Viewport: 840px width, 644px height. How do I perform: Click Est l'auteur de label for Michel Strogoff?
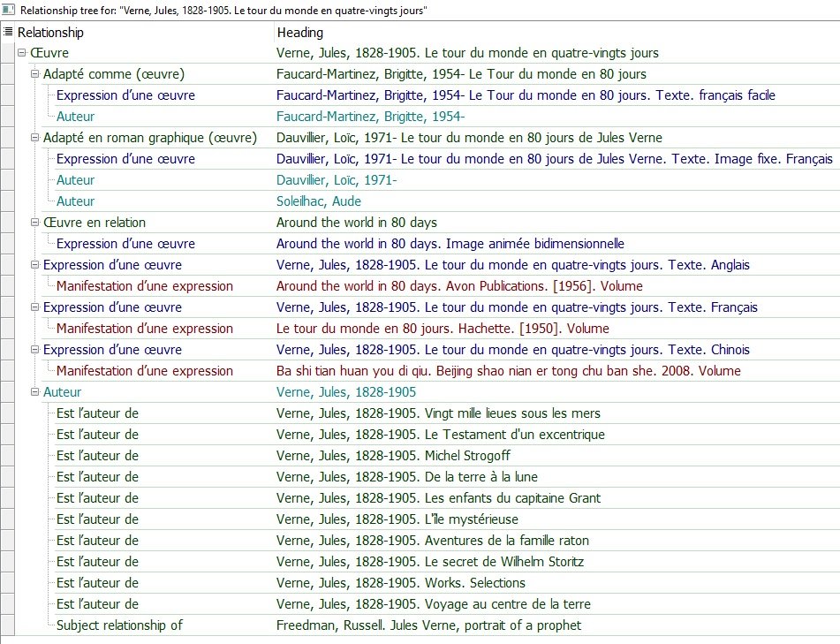pyautogui.click(x=97, y=456)
